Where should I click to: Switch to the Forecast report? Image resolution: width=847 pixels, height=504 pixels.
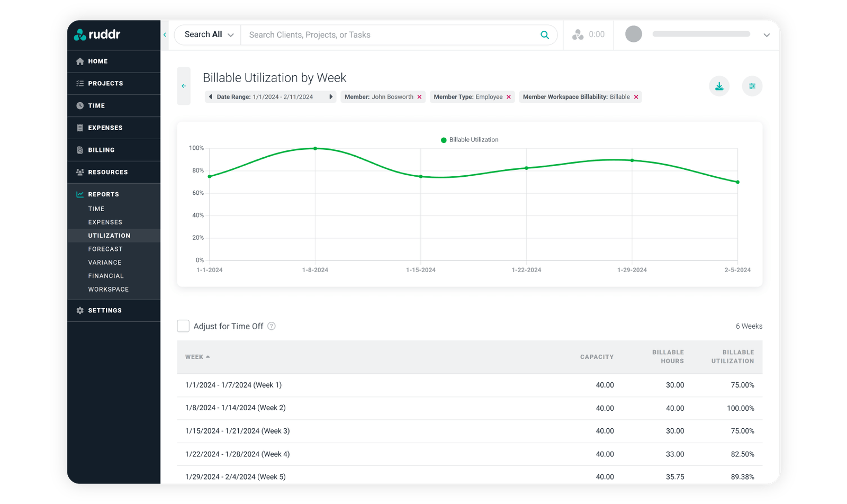pyautogui.click(x=105, y=249)
